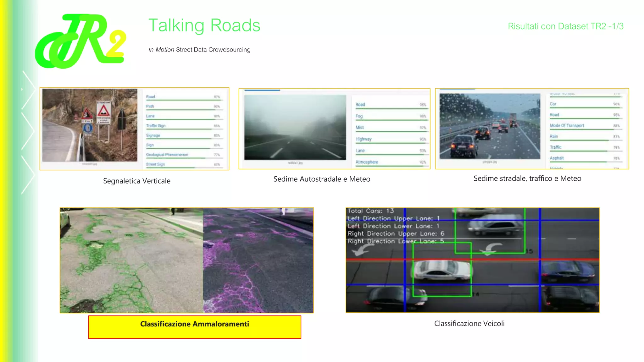
Task: Click the 'Highway' label
Action: [x=364, y=139]
